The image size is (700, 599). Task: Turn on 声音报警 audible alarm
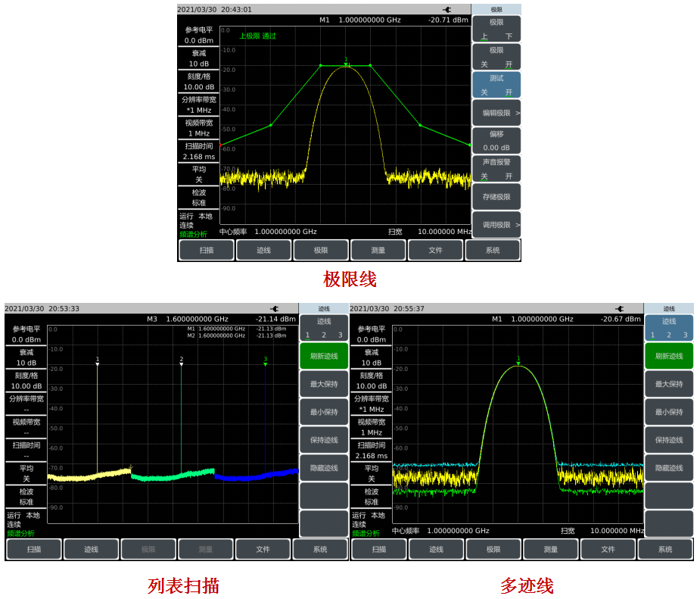pos(509,175)
